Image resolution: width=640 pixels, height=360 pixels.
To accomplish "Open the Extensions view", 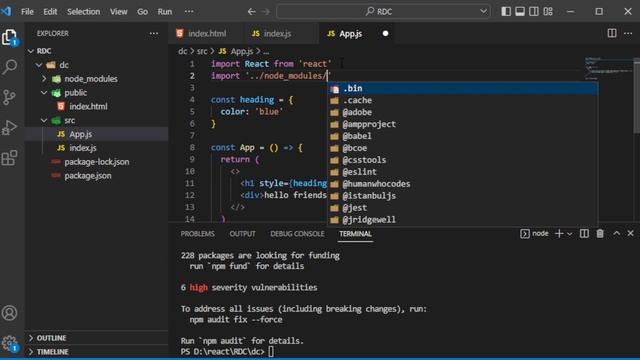I will click(9, 158).
